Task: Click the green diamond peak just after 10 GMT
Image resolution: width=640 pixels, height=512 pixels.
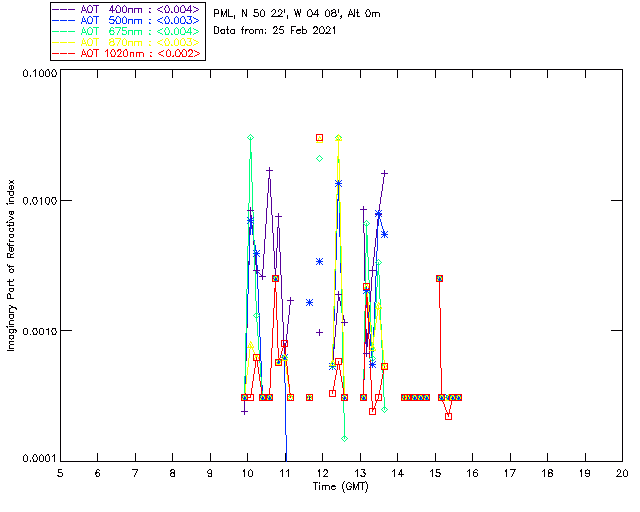Action: [x=251, y=138]
